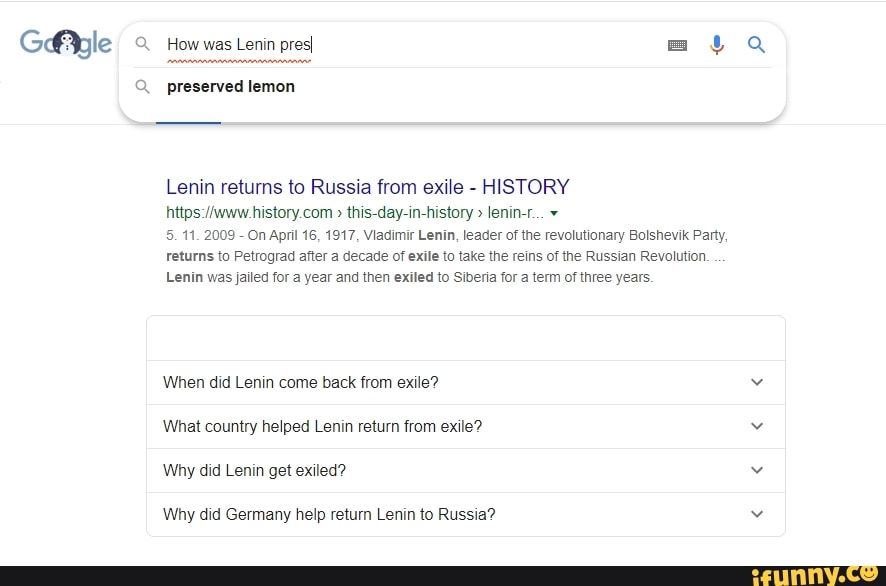Select the 'preserved lemon' autocomplete suggestion
Screen dimensions: 886x586
pyautogui.click(x=230, y=87)
